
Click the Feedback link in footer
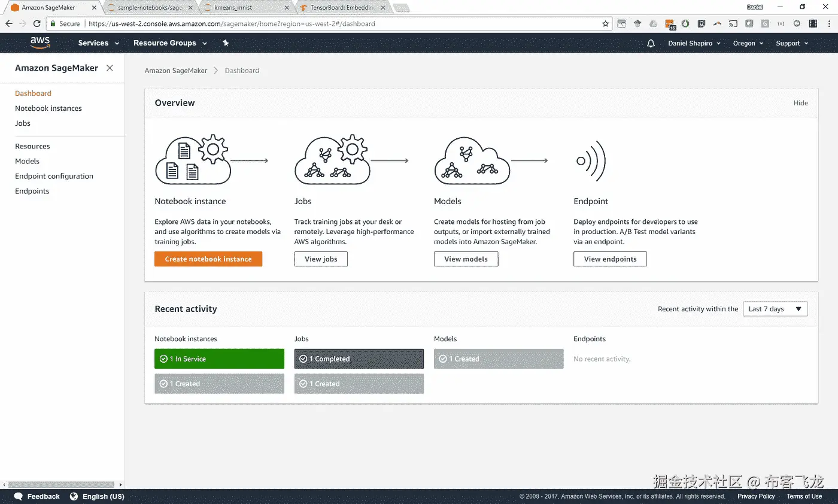coord(43,496)
